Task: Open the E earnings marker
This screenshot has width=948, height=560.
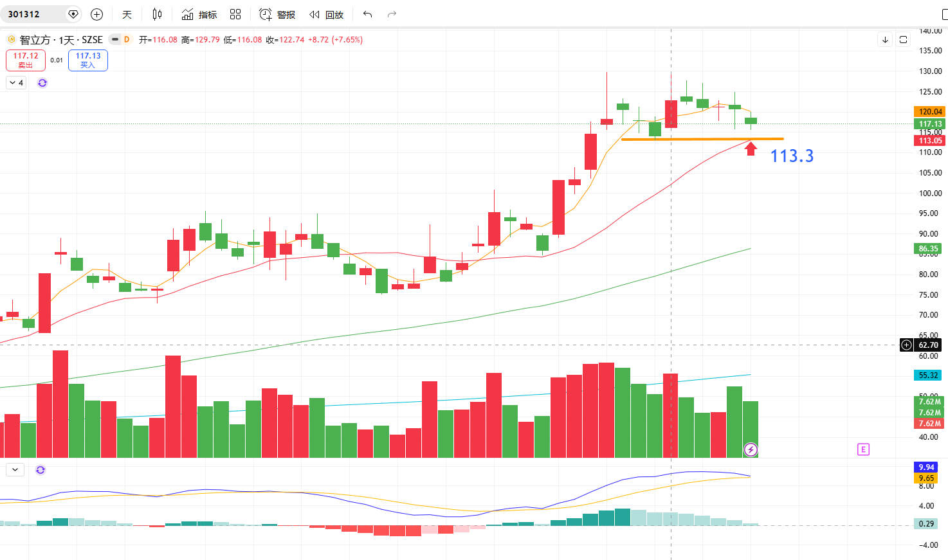Action: click(863, 449)
